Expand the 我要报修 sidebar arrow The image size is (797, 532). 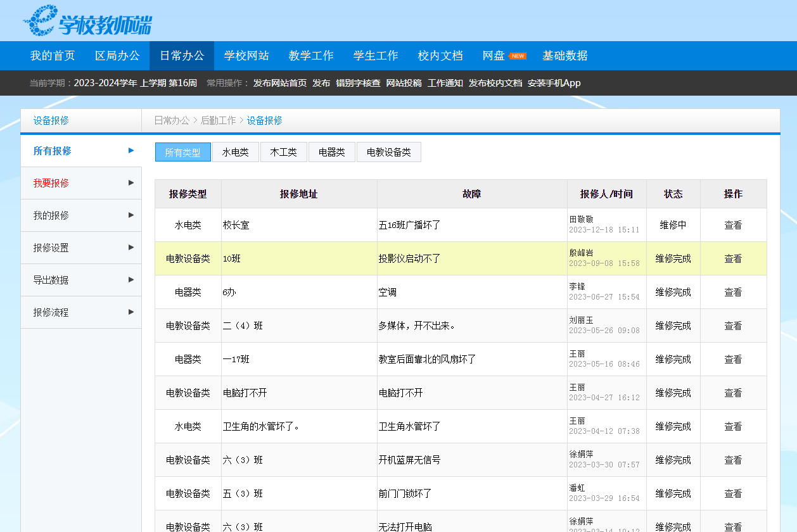[x=131, y=182]
